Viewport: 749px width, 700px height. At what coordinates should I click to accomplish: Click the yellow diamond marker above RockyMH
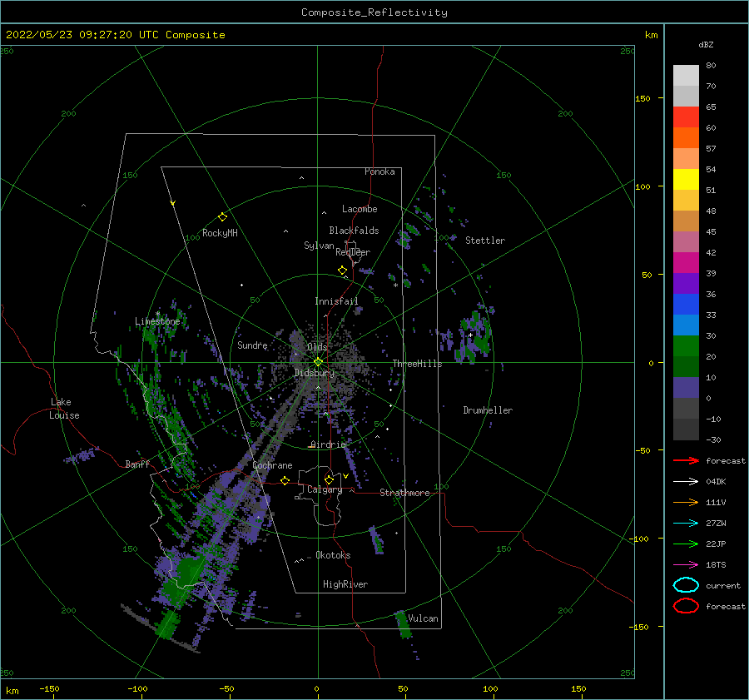(x=222, y=217)
